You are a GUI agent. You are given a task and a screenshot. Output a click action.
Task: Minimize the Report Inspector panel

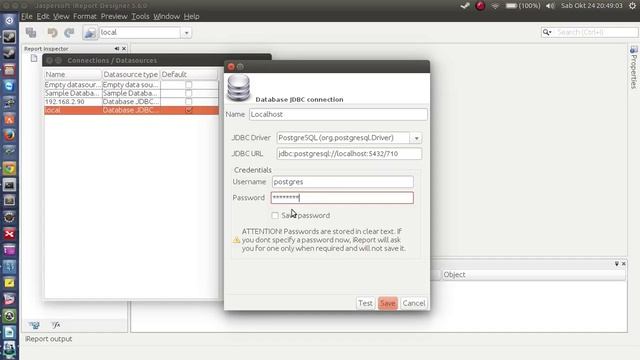click(117, 49)
